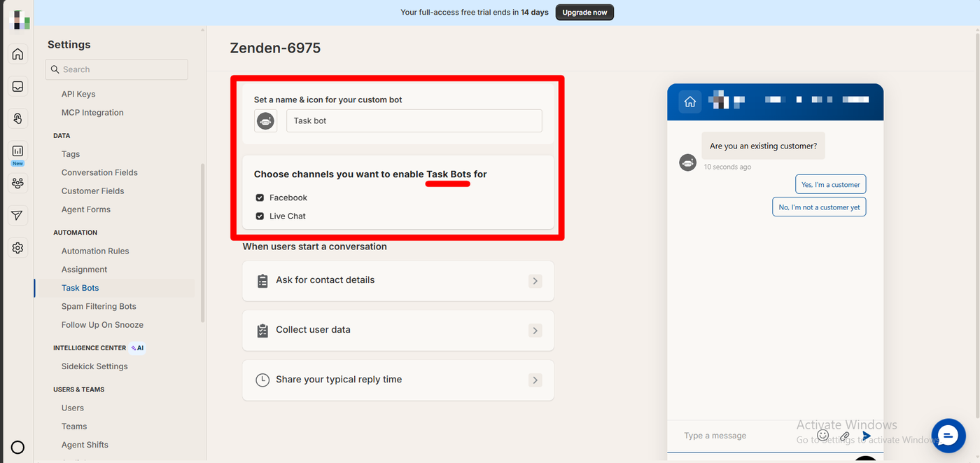Image resolution: width=980 pixels, height=463 pixels.
Task: Click the checklist icon beside Collect user data
Action: pyautogui.click(x=262, y=331)
